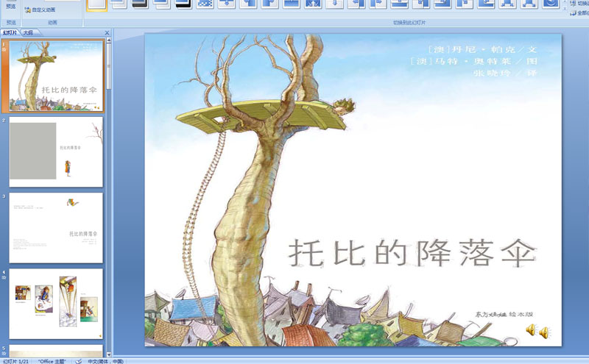Select slide 2 thumbnail with grey rectangle

56,151
